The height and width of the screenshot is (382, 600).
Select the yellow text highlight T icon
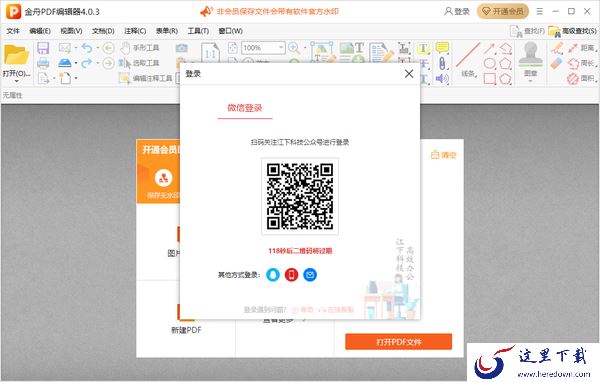(424, 48)
